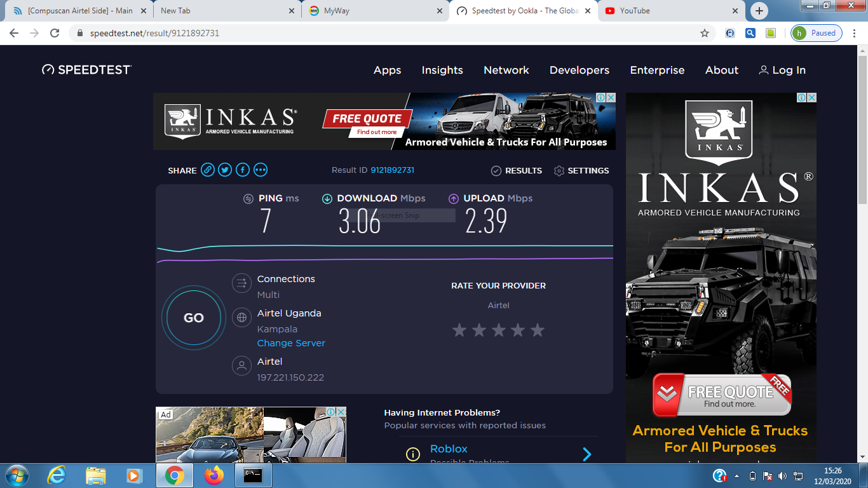Image resolution: width=868 pixels, height=488 pixels.
Task: Bookmark this page with star icon
Action: (x=704, y=33)
